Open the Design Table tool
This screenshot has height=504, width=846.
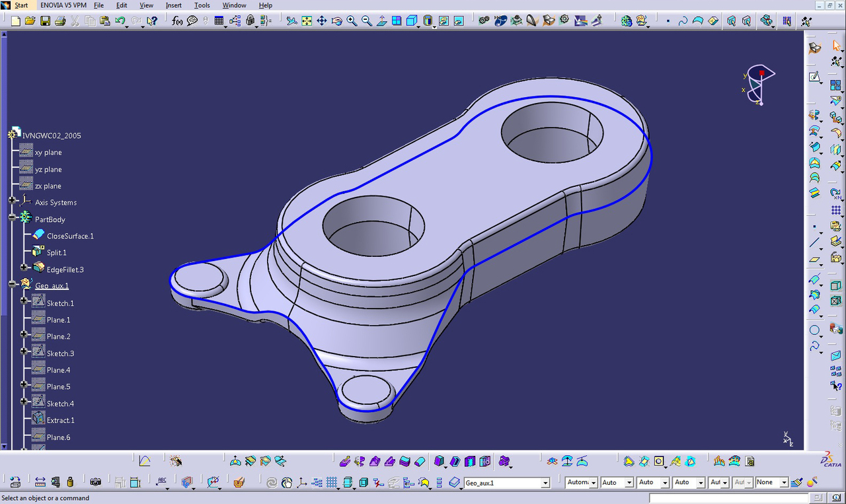[x=219, y=21]
